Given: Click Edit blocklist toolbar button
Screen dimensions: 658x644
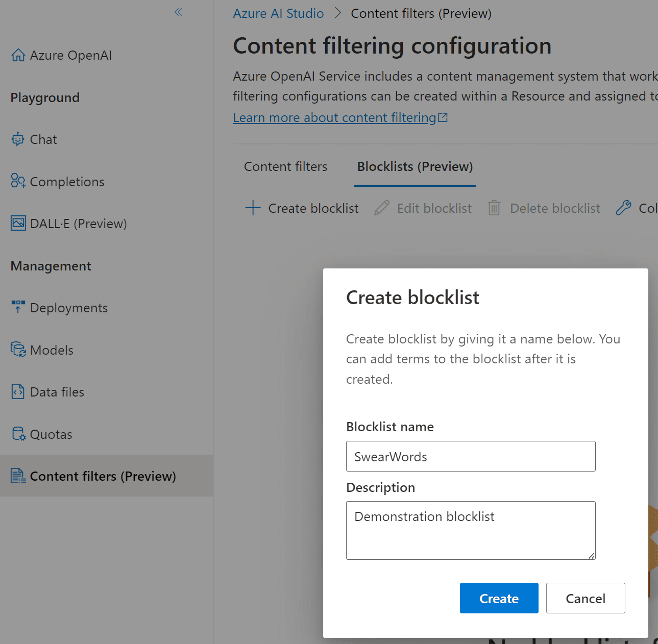Looking at the screenshot, I should [423, 208].
